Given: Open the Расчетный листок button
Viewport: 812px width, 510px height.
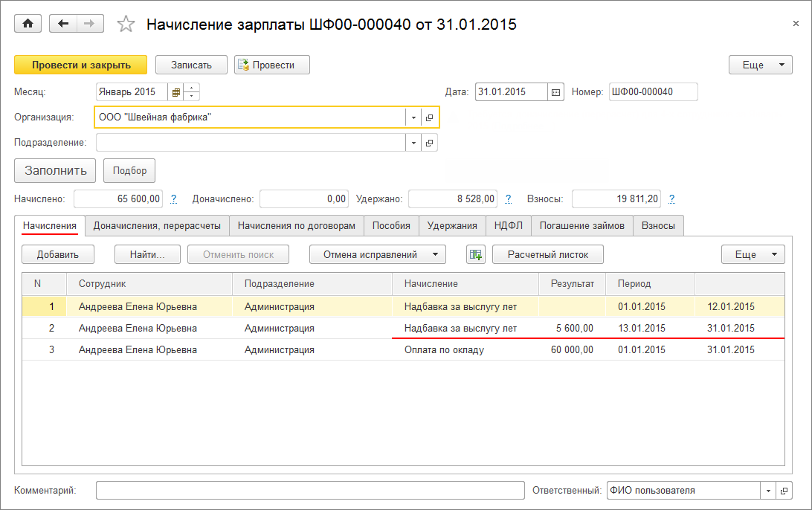Looking at the screenshot, I should 547,254.
